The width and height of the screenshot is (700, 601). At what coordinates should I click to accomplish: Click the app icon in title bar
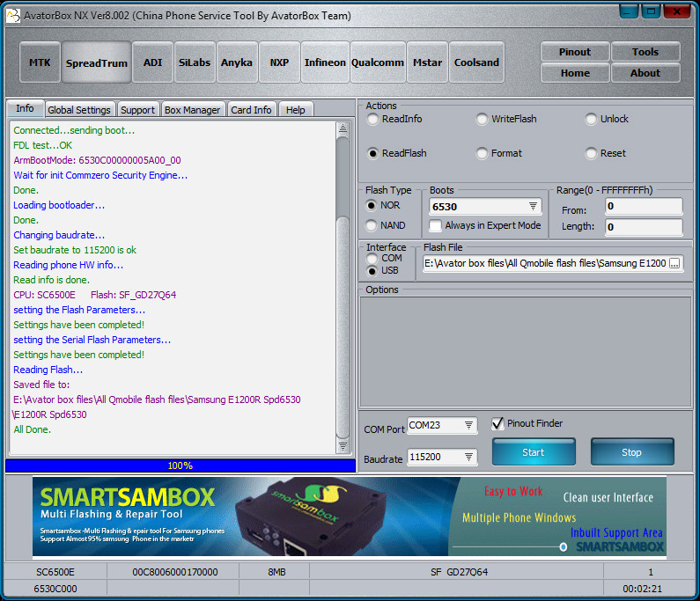pyautogui.click(x=13, y=15)
